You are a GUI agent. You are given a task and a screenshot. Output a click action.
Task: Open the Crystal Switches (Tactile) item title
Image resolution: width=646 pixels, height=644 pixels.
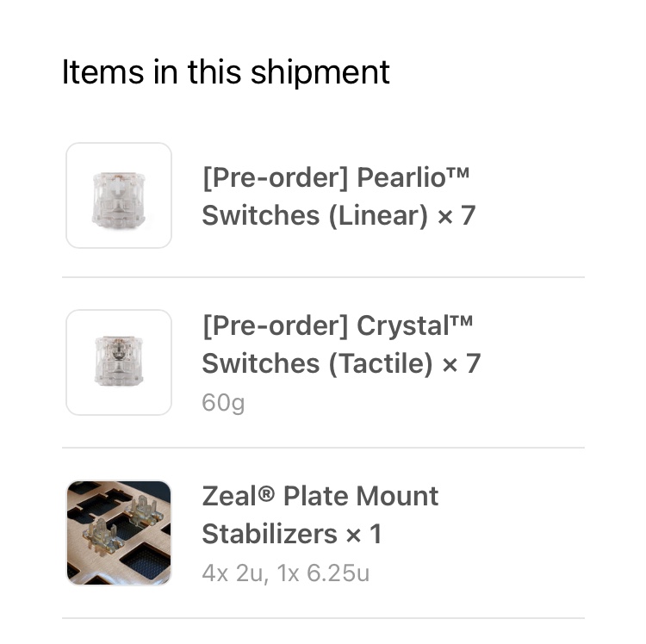tap(341, 344)
